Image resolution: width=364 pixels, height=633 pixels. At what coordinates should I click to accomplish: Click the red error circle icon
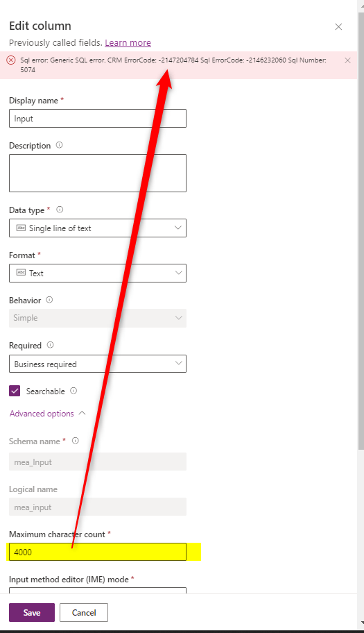11,60
